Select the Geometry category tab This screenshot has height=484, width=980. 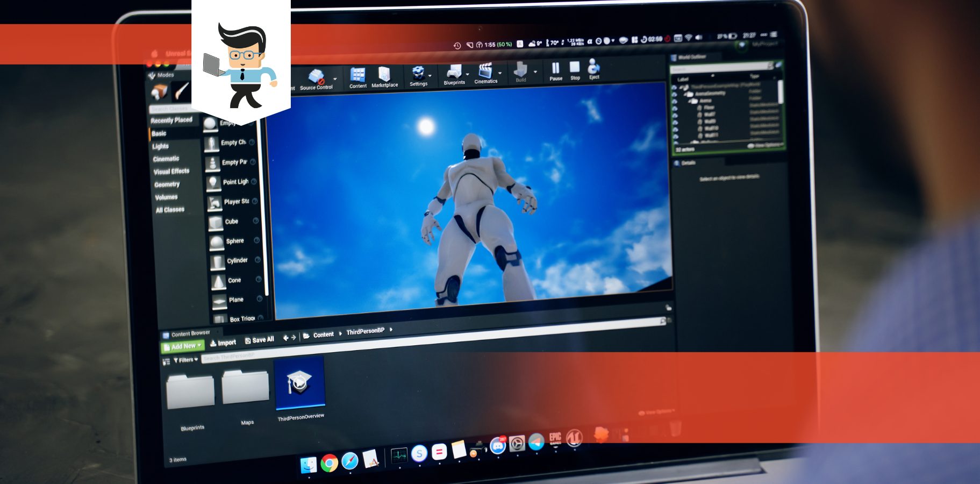coord(167,184)
